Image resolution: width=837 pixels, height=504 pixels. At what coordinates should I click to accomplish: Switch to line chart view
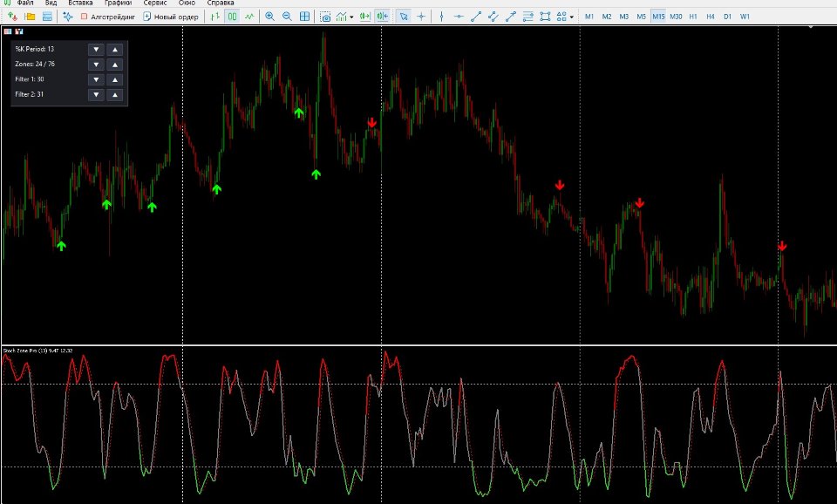pos(249,17)
